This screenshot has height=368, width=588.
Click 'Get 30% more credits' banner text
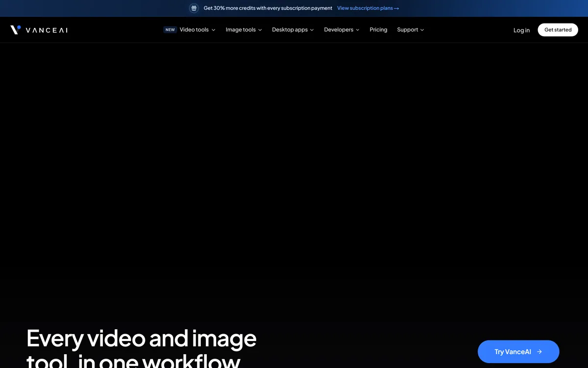268,8
